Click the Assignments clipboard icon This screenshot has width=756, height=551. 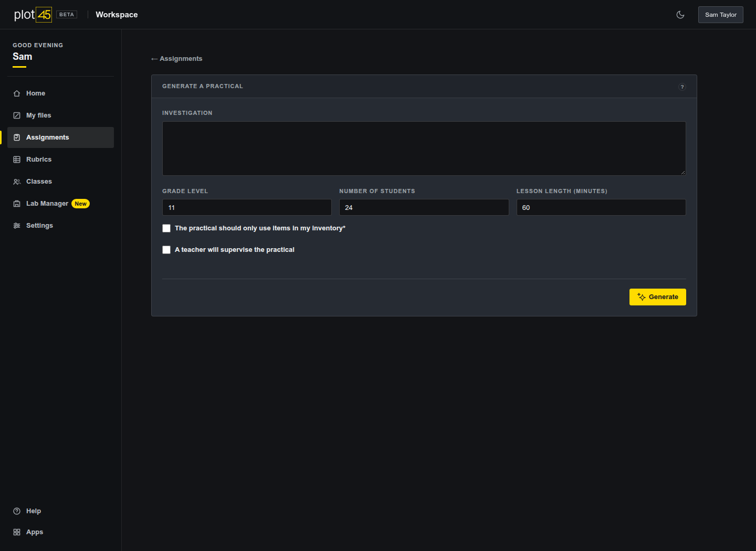click(x=17, y=137)
